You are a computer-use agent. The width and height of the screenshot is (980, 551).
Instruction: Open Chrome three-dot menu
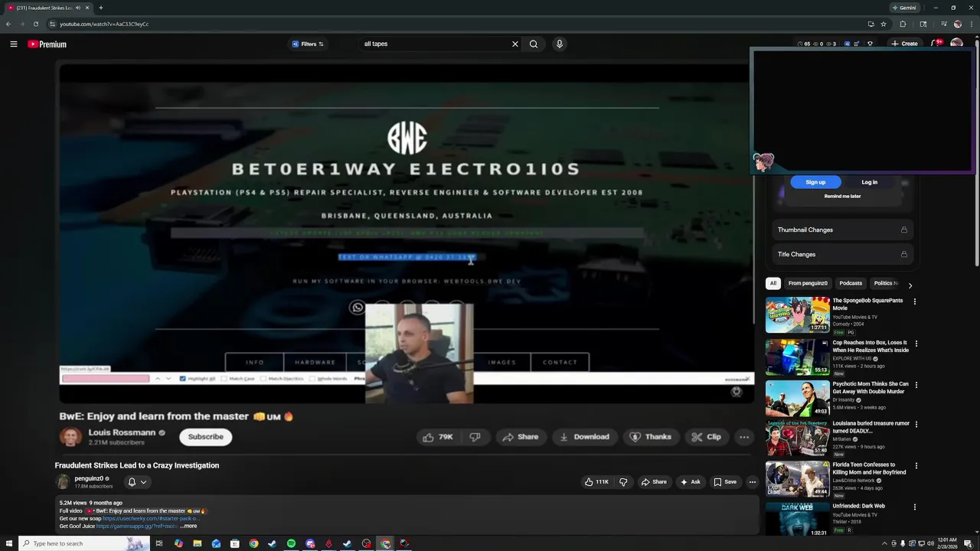[x=971, y=24]
